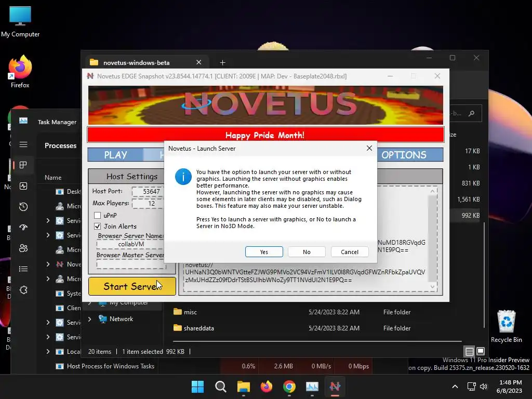Click the Start Server button

pyautogui.click(x=132, y=286)
